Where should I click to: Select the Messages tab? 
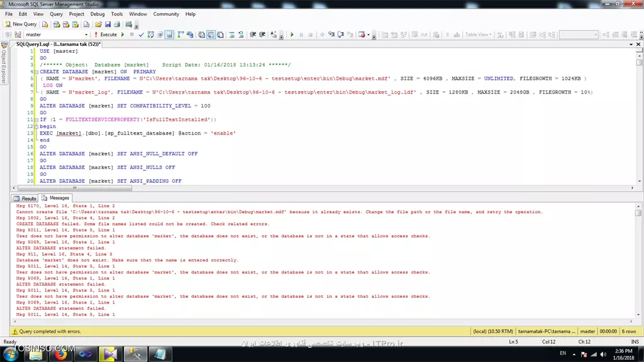point(55,198)
